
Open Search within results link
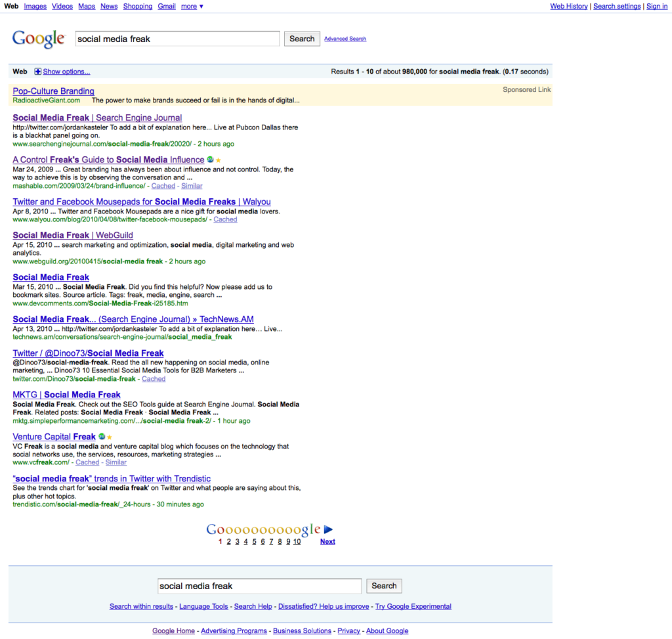click(x=142, y=606)
